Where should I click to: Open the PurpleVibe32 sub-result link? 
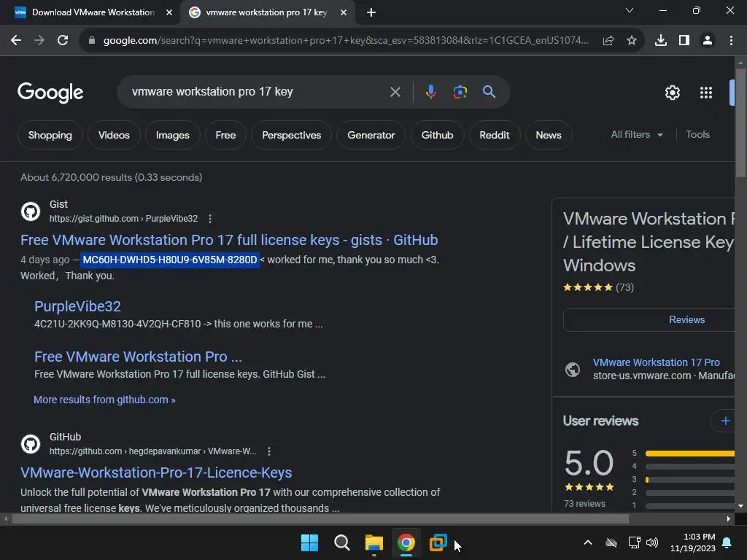click(x=77, y=306)
